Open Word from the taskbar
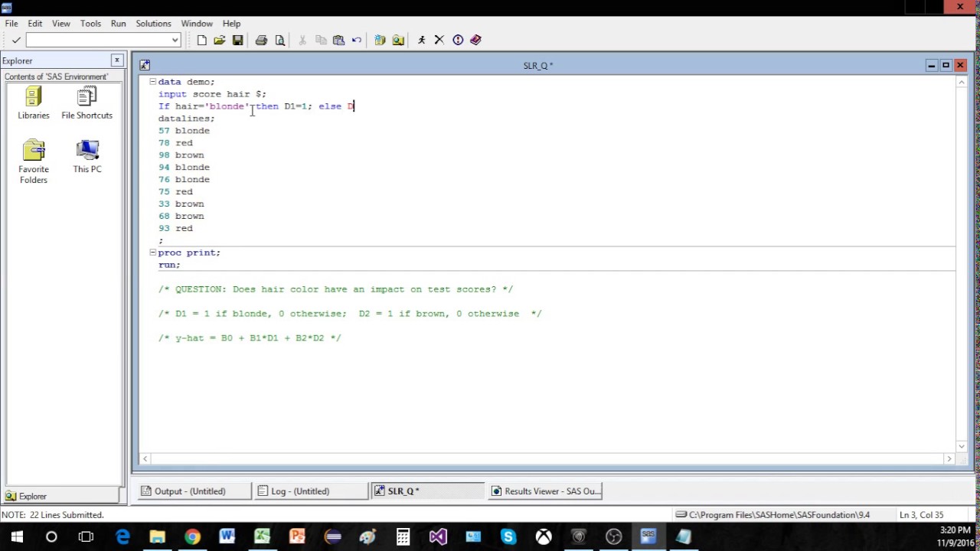The image size is (980, 551). pyautogui.click(x=227, y=537)
